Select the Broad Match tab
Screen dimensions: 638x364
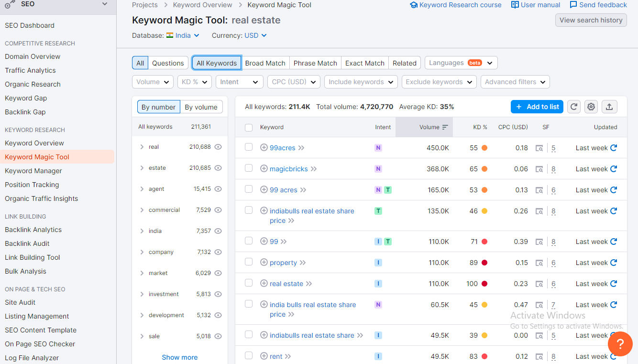(x=265, y=63)
